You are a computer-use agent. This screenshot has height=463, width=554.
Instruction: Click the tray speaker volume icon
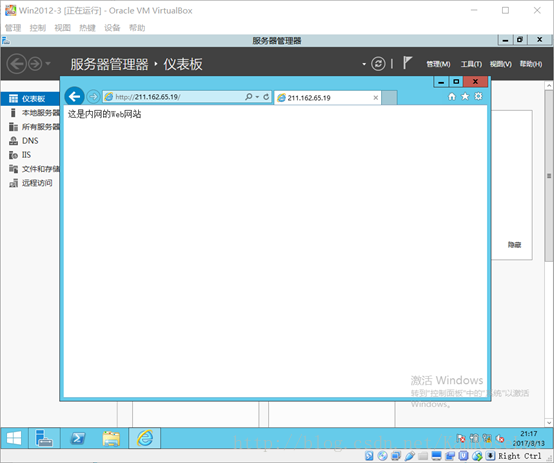[x=500, y=439]
